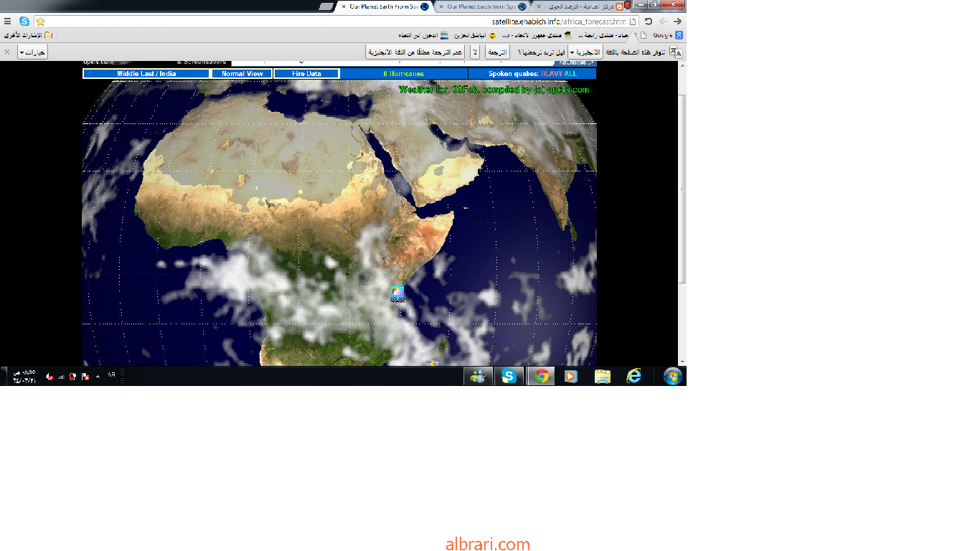Click the AdChoices label
Viewport: 980px width, 551px height.
point(577,64)
